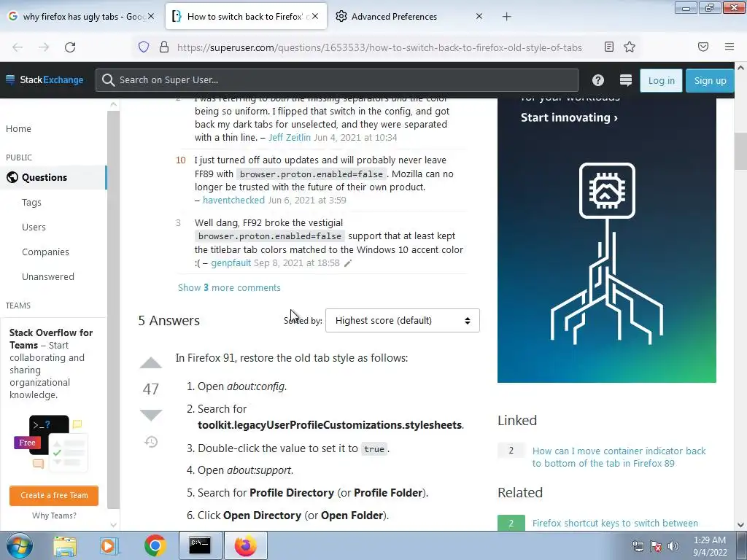
Task: Click the padlock site security icon
Action: click(164, 47)
